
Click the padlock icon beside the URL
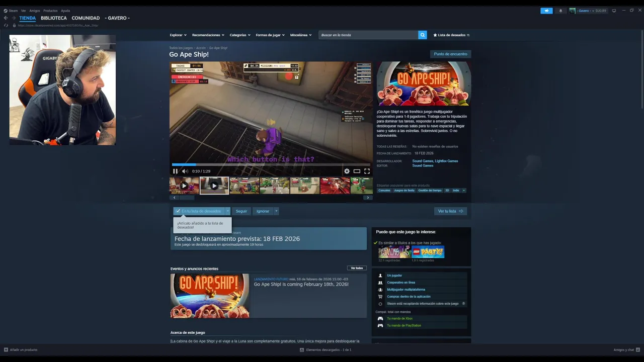14,25
